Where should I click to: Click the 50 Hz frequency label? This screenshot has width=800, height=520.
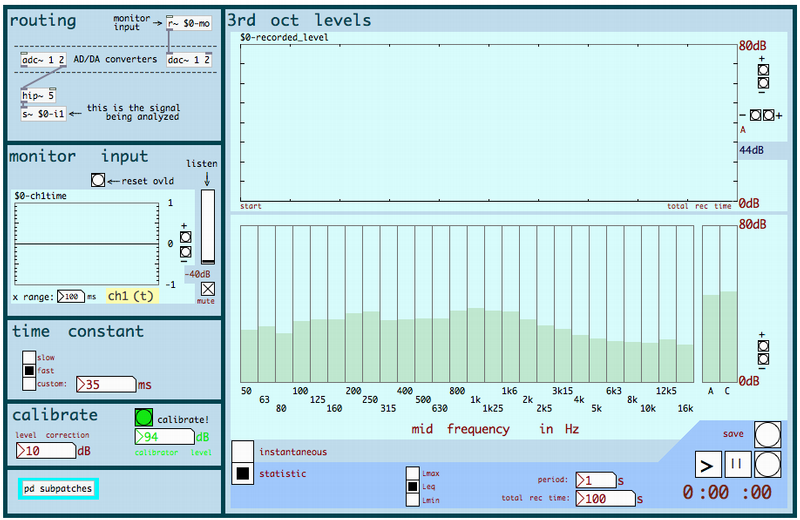point(246,391)
